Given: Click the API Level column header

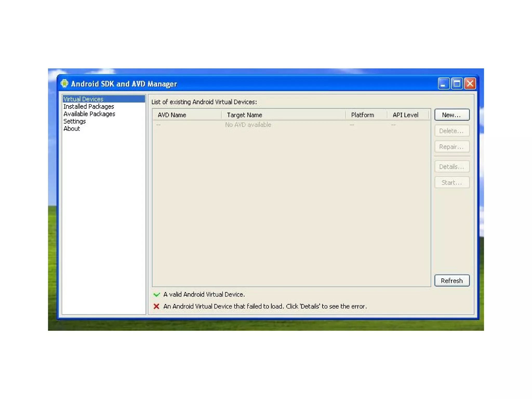Looking at the screenshot, I should (405, 115).
